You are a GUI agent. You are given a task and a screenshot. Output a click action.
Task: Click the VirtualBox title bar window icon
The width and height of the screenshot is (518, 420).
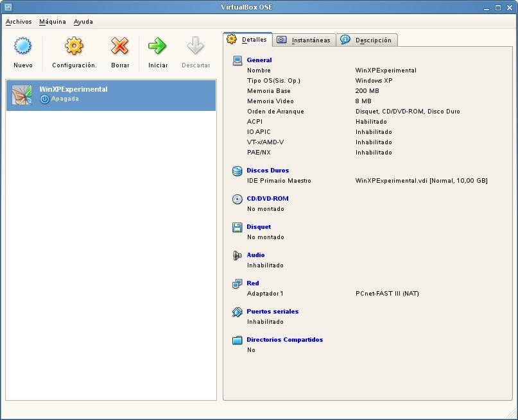pyautogui.click(x=8, y=7)
